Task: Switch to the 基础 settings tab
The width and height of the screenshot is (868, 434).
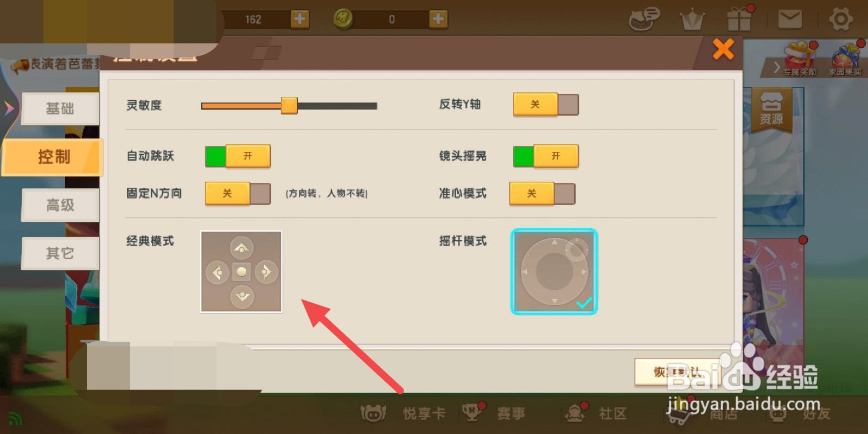Action: tap(60, 108)
